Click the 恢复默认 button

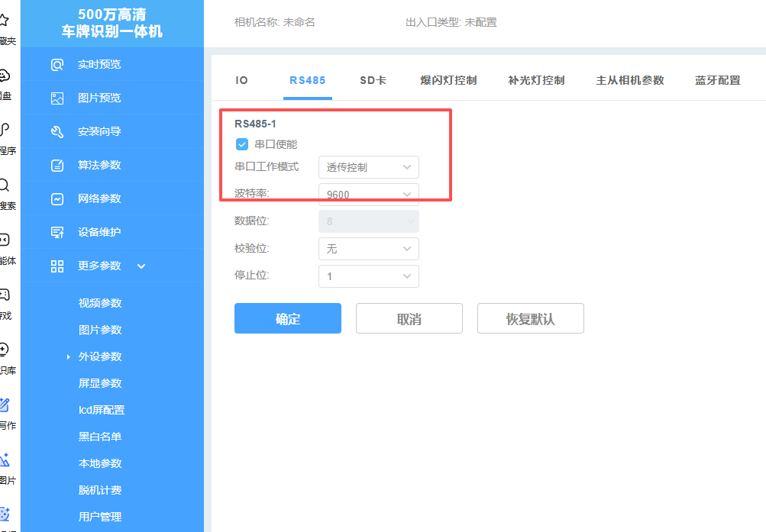point(531,318)
